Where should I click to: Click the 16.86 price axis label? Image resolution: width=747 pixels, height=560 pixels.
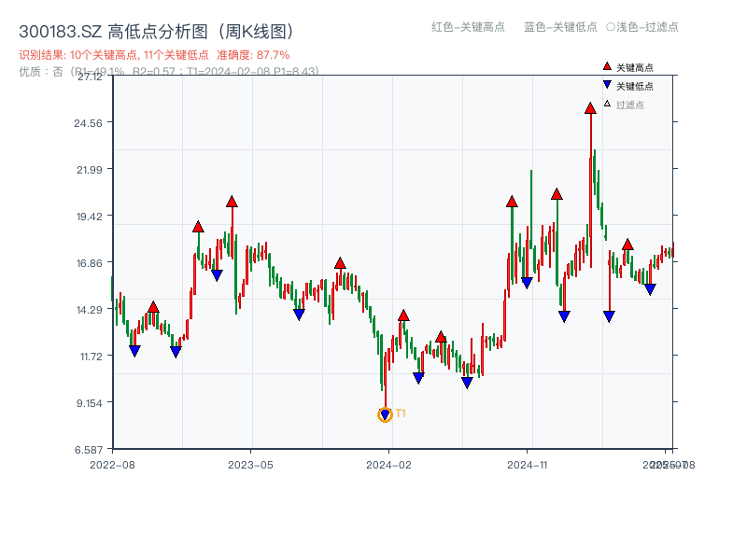90,263
